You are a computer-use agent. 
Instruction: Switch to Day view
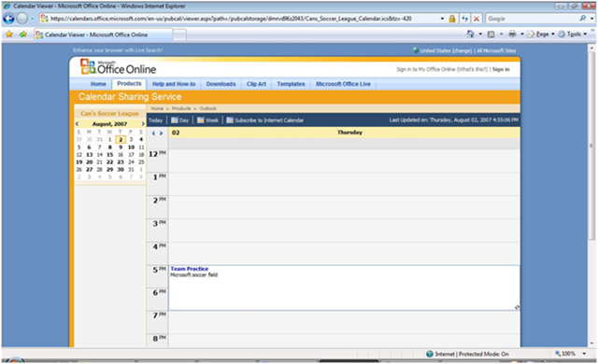pos(180,120)
